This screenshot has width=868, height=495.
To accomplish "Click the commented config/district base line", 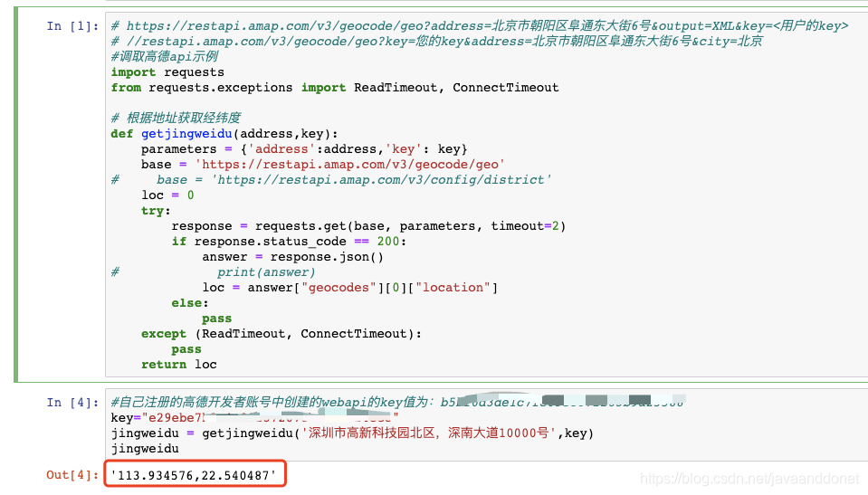I will pyautogui.click(x=331, y=180).
